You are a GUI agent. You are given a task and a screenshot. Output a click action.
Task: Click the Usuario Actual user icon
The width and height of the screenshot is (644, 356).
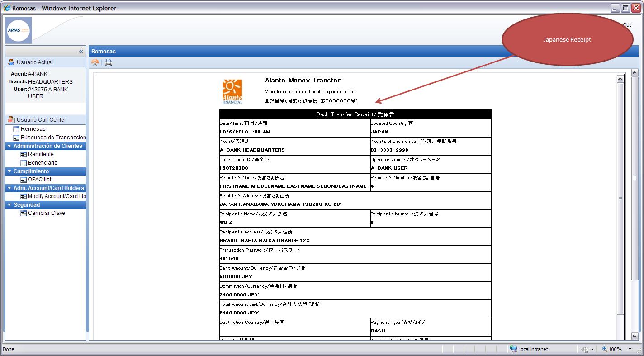pos(11,62)
